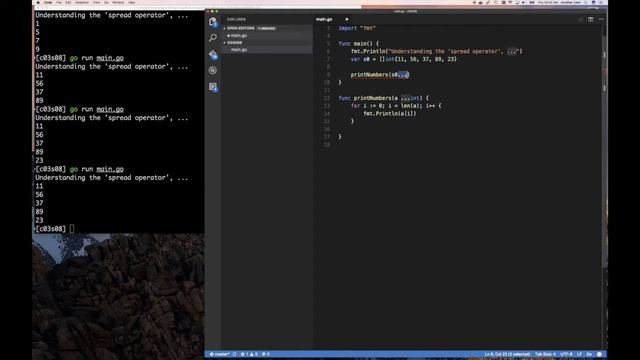Screen dimensions: 640x360
Task: Click 'fmt.Println(a[i])' line in editor
Action: click(390, 113)
